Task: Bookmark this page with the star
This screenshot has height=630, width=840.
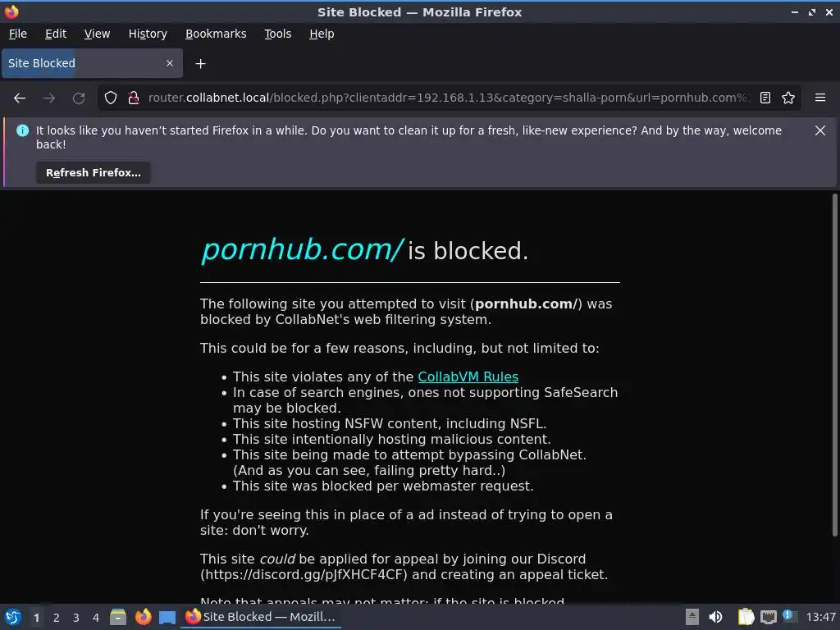Action: (788, 98)
